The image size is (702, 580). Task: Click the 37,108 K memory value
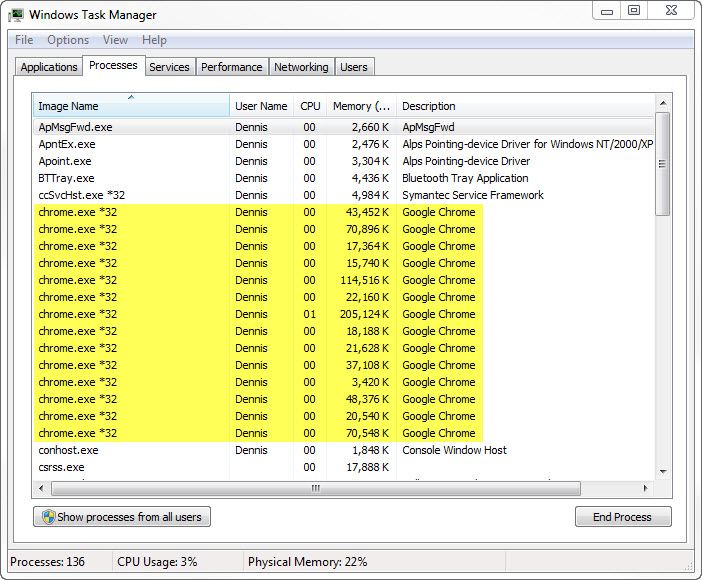tap(367, 365)
